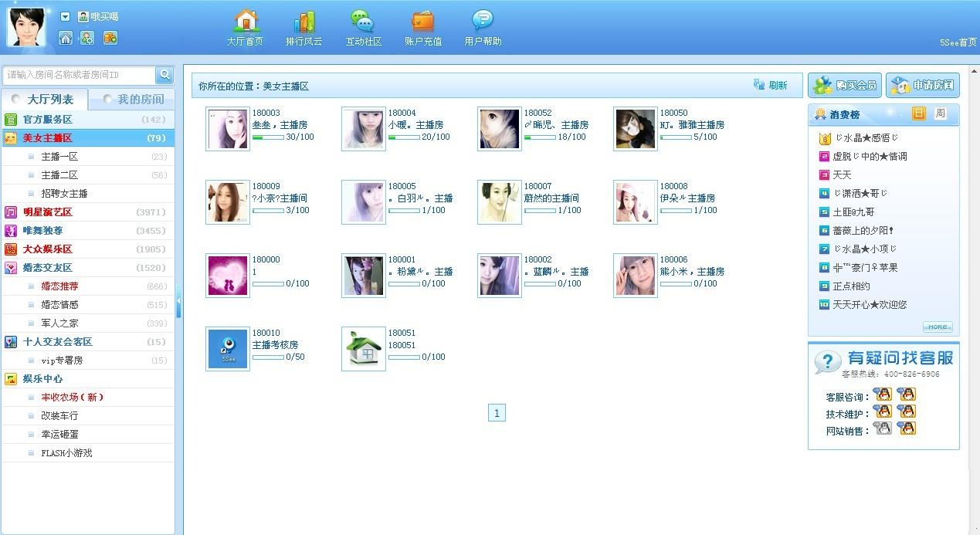Click first QQ penguin beside 客服咨询
980x535 pixels.
[x=881, y=394]
